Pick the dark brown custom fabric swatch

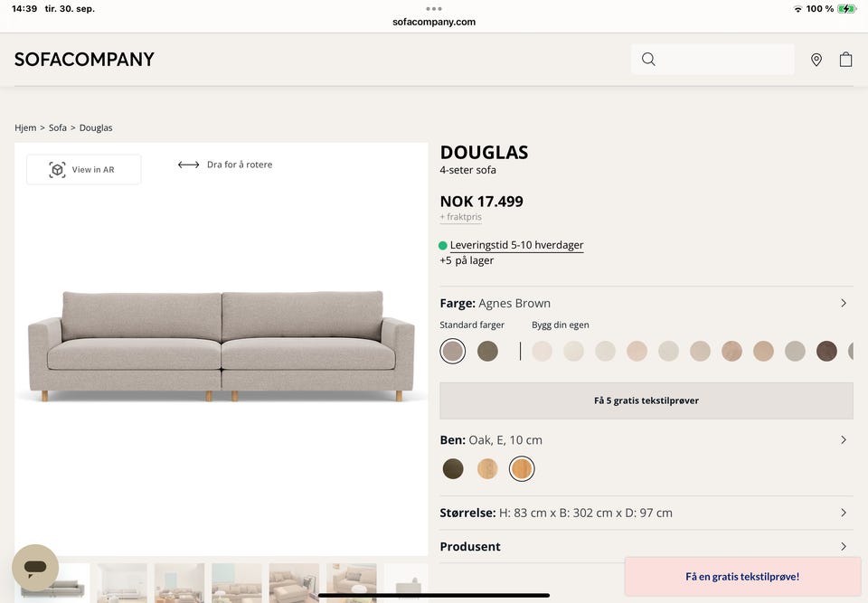tap(826, 351)
